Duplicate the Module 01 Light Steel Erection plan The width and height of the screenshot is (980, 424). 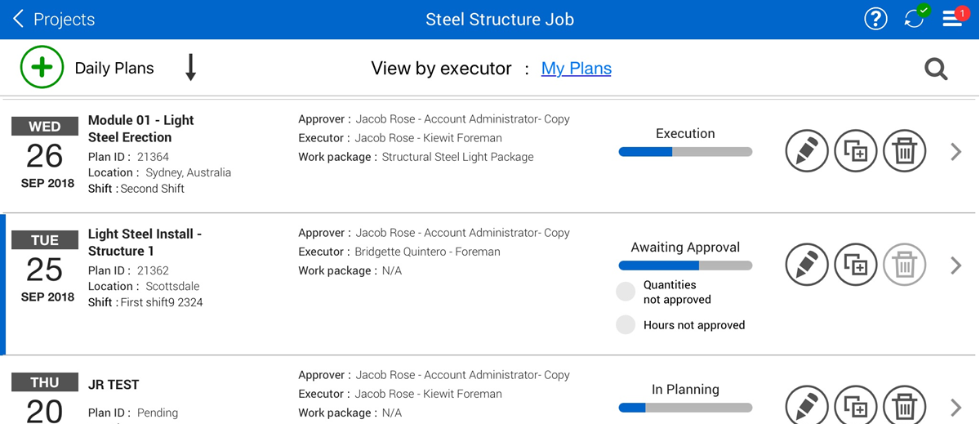point(855,151)
